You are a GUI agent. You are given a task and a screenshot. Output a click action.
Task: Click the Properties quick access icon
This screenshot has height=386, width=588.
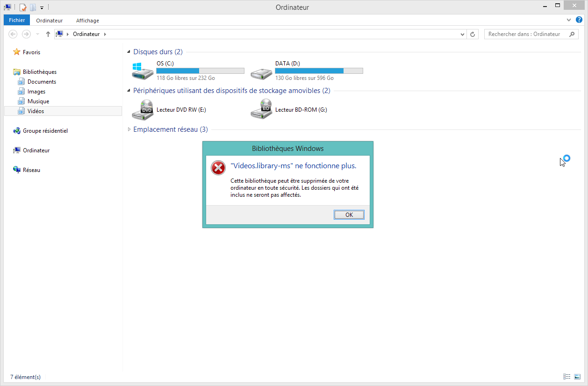tap(22, 7)
